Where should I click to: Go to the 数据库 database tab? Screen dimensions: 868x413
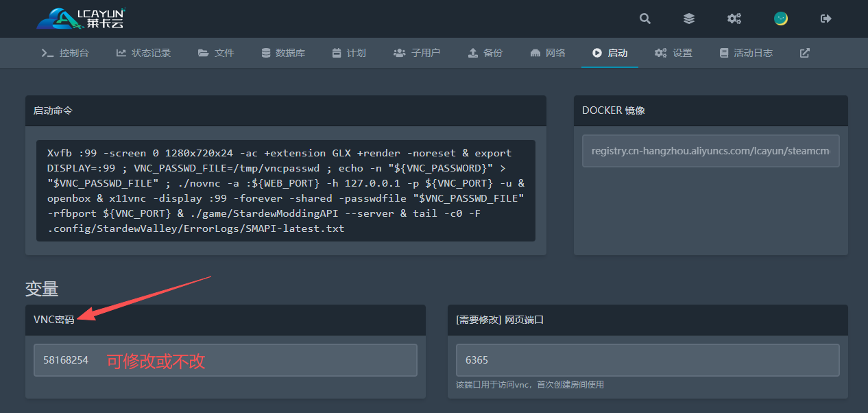283,53
